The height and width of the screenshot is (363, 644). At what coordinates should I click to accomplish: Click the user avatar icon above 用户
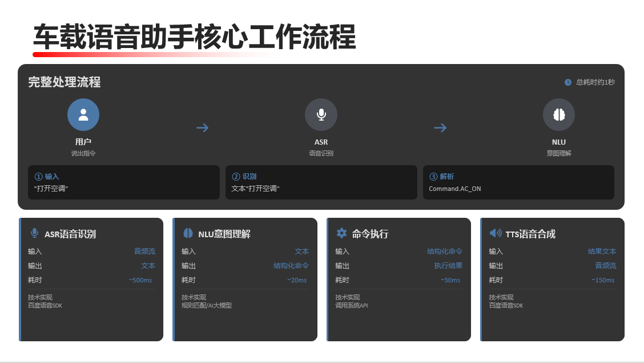83,114
